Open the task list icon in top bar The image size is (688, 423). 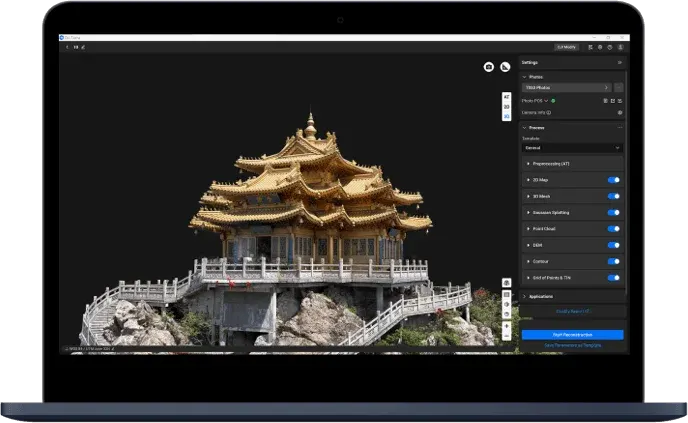[590, 47]
